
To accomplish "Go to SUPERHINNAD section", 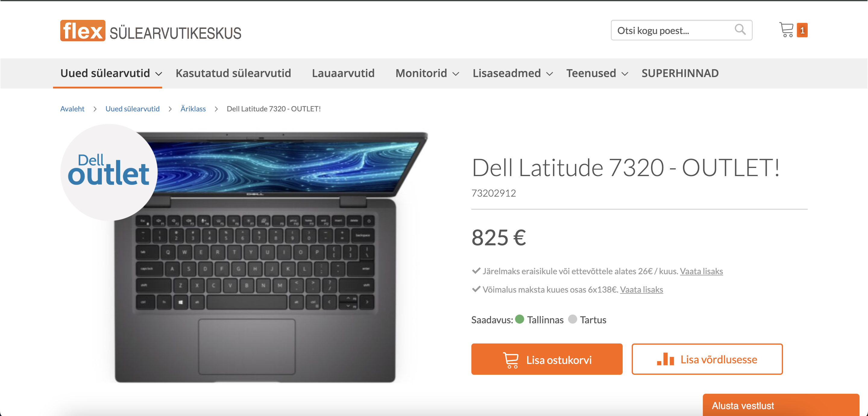I will coord(680,73).
